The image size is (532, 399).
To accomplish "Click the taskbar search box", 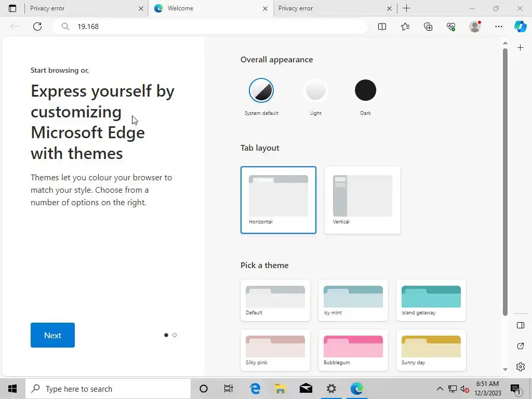I will pos(108,389).
